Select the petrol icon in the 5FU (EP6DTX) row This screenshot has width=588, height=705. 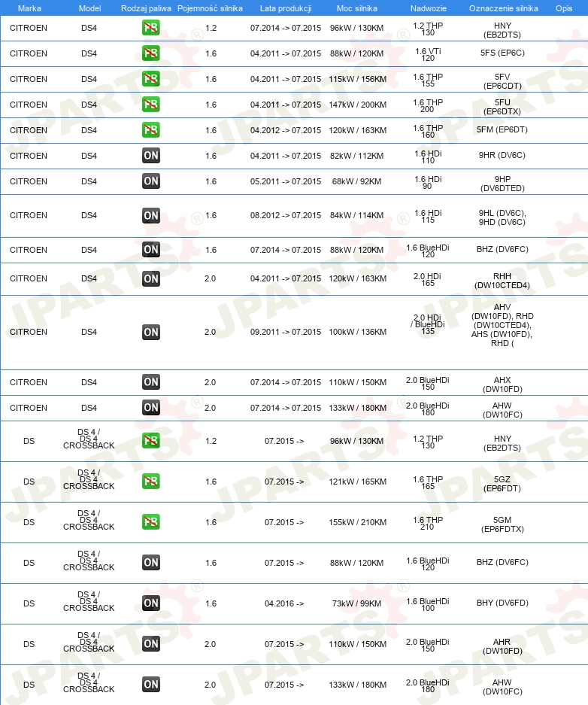(x=151, y=105)
